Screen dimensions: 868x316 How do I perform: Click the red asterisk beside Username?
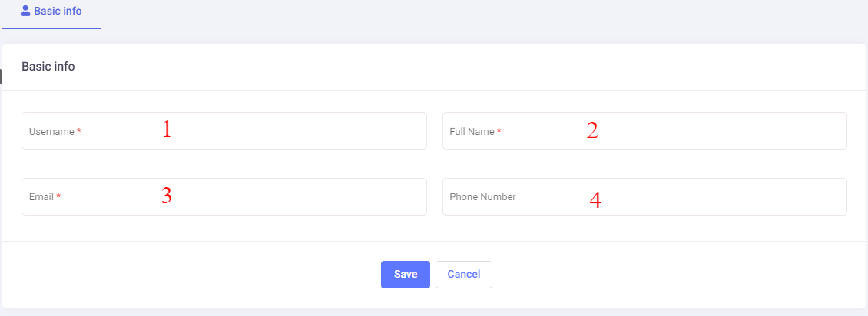79,131
